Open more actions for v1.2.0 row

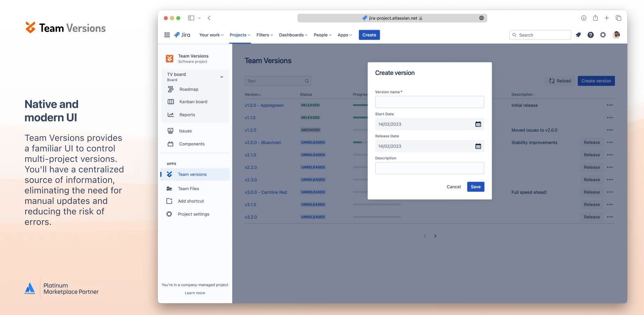coord(610,130)
